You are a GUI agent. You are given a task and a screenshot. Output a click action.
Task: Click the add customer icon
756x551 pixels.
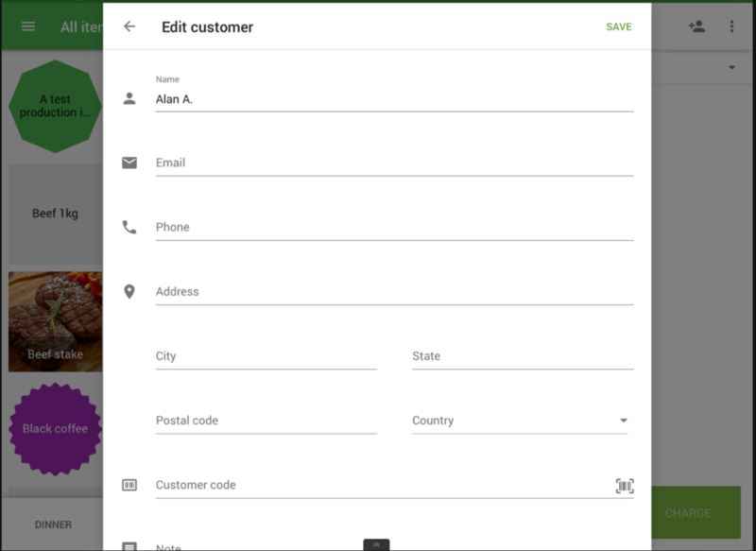[x=696, y=26]
